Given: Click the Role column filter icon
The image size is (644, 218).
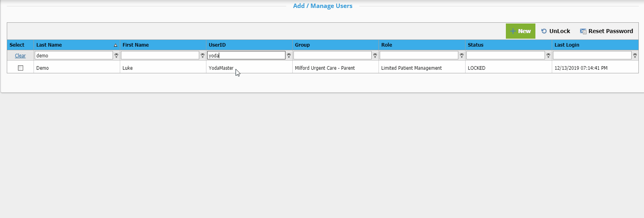Looking at the screenshot, I should pos(462,56).
